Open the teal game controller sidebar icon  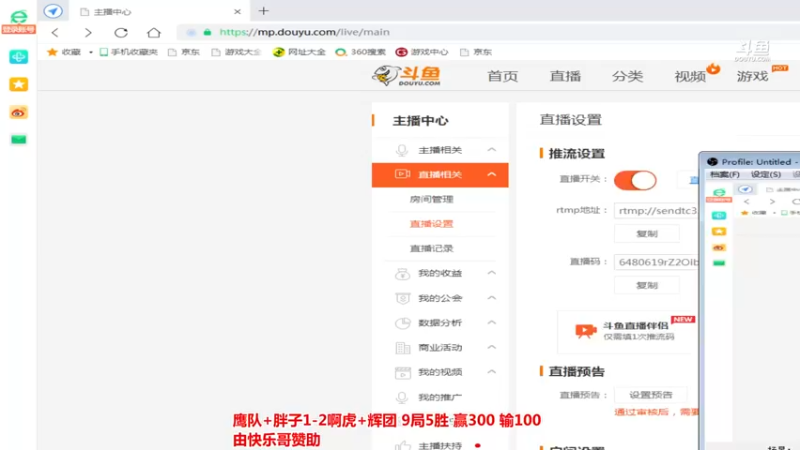coord(18,57)
